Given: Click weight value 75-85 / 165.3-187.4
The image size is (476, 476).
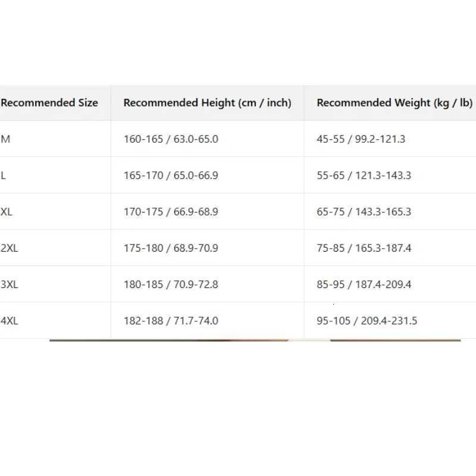Looking at the screenshot, I should (x=364, y=248).
